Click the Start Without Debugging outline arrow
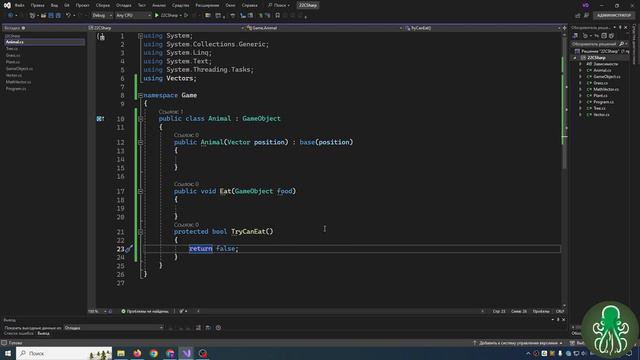The width and height of the screenshot is (640, 360). pos(186,16)
